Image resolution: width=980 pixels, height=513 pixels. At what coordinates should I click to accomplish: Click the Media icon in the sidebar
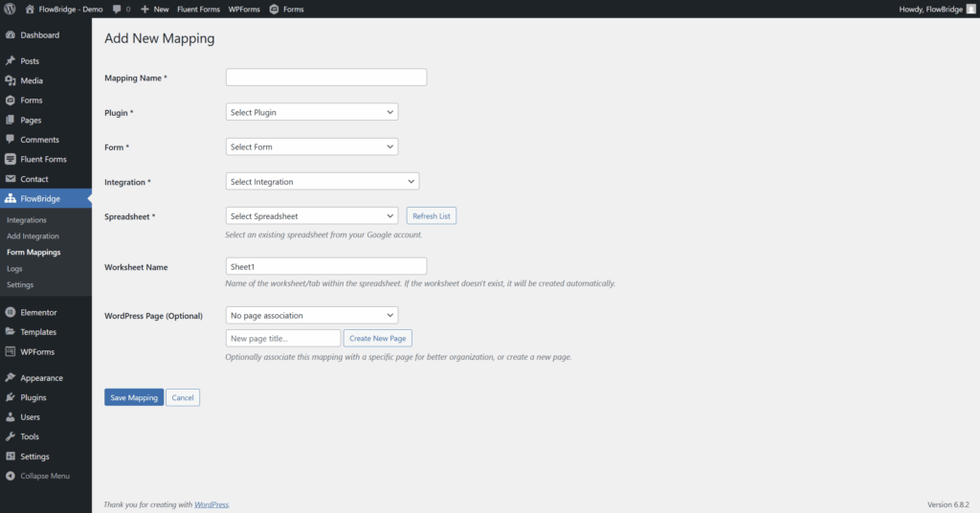click(10, 80)
